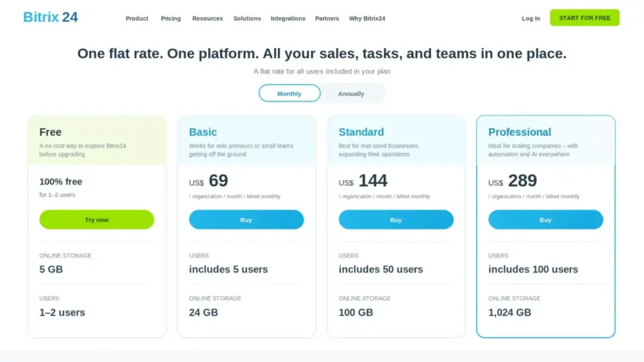This screenshot has height=362, width=644.
Task: Click the START FOR FREE button
Action: click(x=584, y=18)
